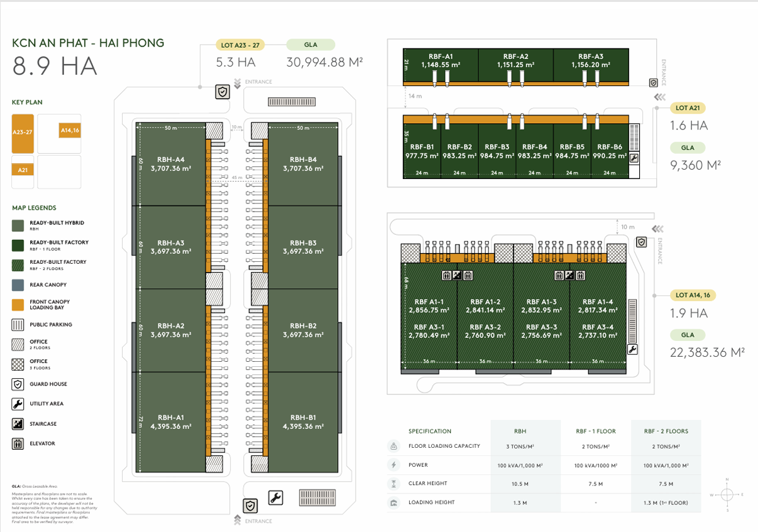758x532 pixels.
Task: Click the LOT A21 label pill
Action: pyautogui.click(x=688, y=107)
